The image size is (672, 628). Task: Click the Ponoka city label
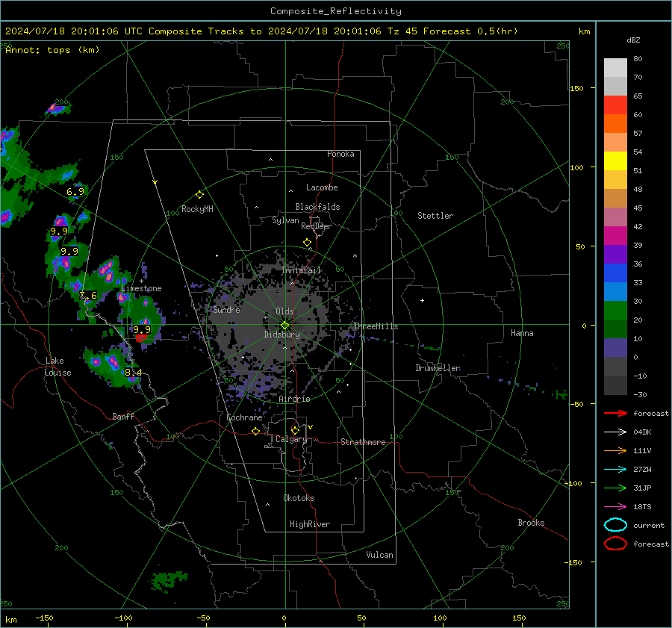[x=340, y=154]
